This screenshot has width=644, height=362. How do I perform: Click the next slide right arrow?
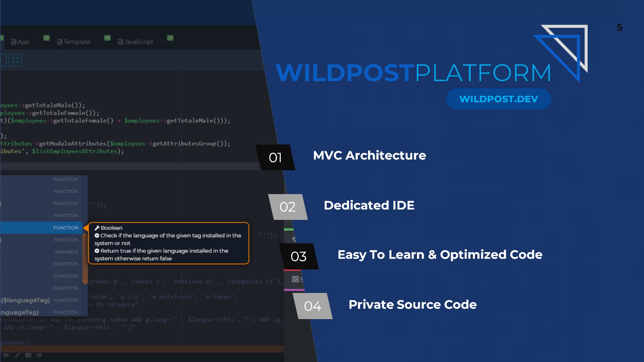(40, 355)
